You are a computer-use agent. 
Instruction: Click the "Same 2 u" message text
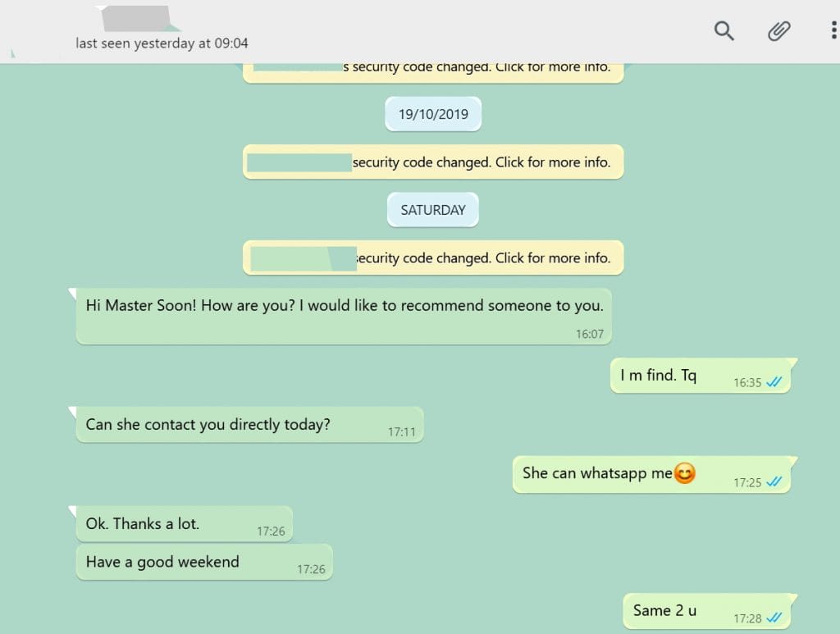coord(664,610)
